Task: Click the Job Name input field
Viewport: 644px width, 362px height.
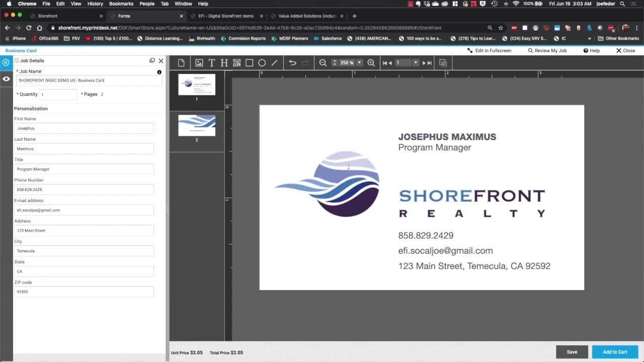Action: pyautogui.click(x=90, y=80)
